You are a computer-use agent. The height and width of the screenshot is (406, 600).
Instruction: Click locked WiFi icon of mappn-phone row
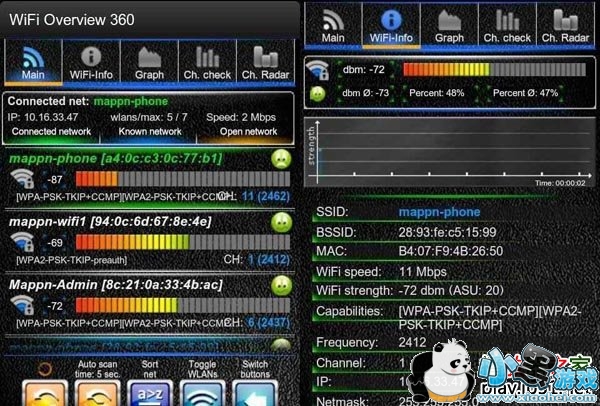click(22, 179)
